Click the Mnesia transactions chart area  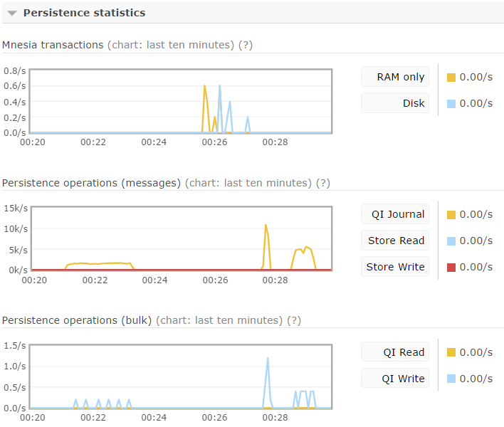(181, 101)
